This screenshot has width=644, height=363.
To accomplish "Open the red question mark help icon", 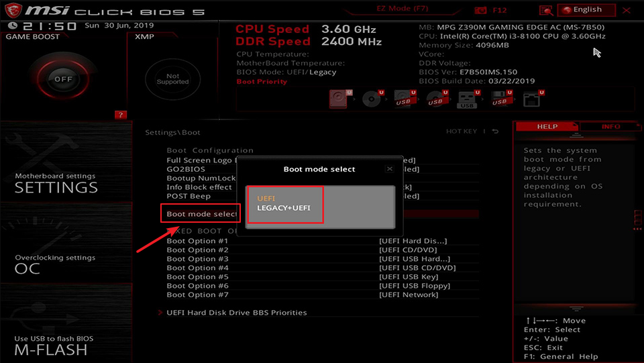I will pos(120,115).
